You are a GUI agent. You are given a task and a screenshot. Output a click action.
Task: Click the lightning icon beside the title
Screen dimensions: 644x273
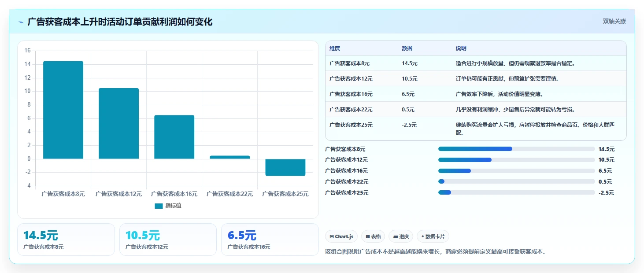pos(21,22)
